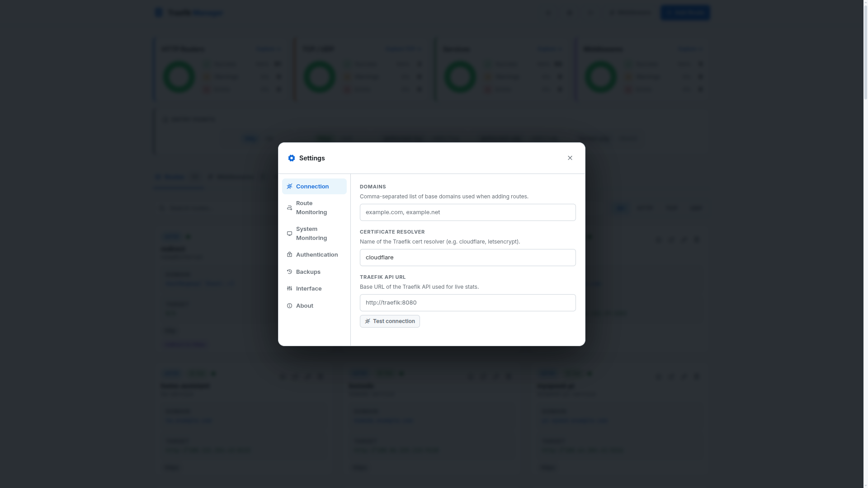Click the Traefik API URL field
The image size is (868, 488).
(467, 302)
